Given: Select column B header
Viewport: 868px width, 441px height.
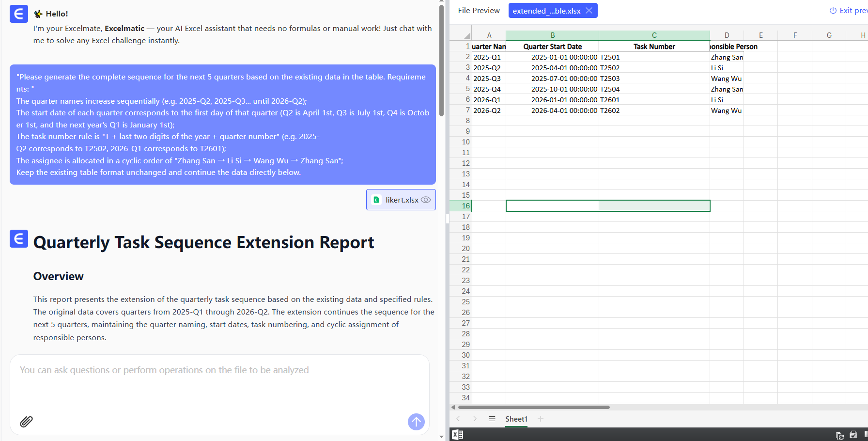Looking at the screenshot, I should 552,35.
